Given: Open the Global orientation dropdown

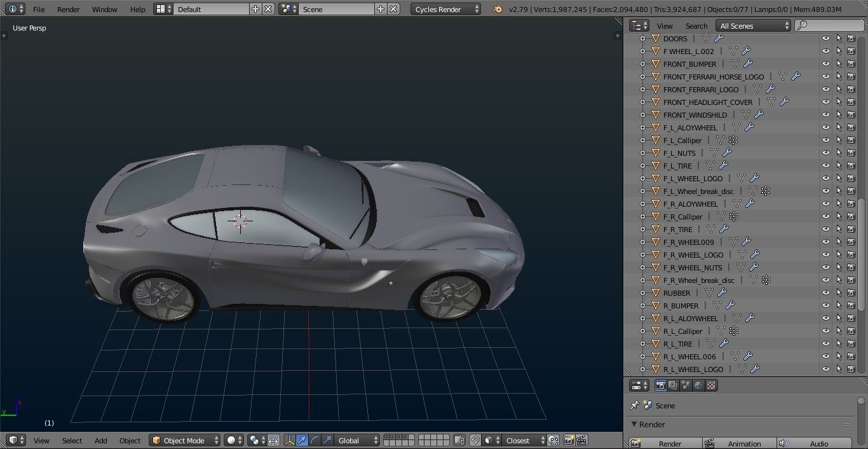Looking at the screenshot, I should [358, 440].
